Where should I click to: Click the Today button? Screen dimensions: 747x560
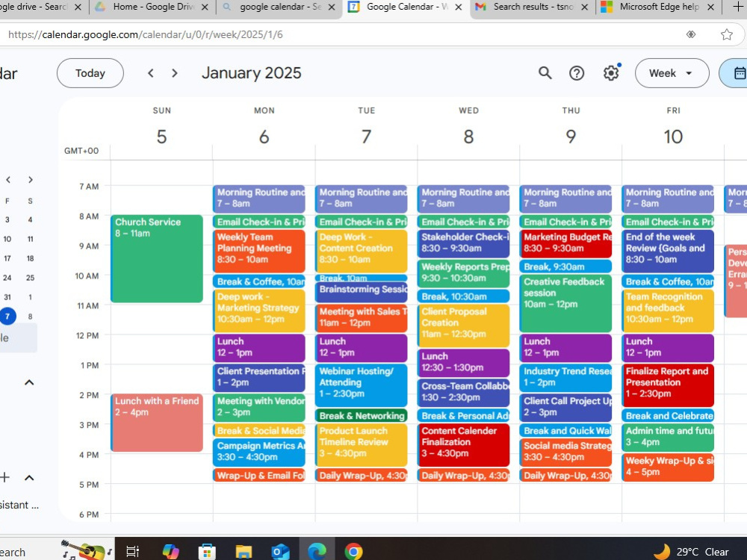tap(90, 73)
